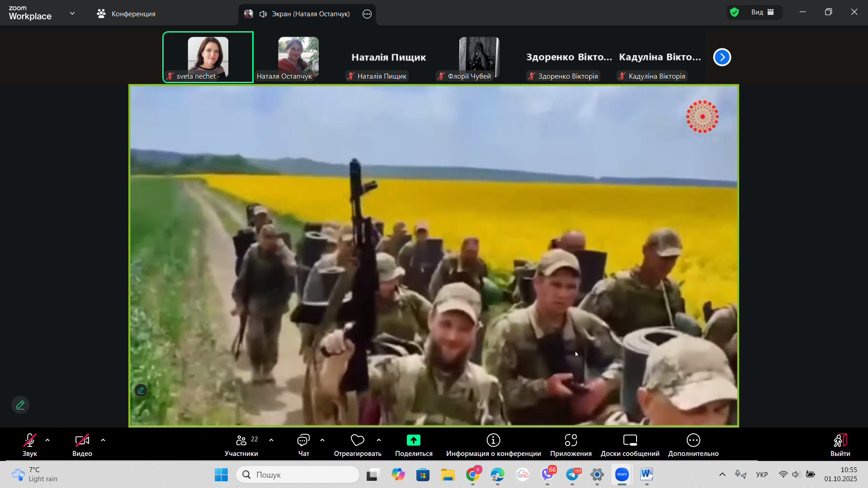This screenshot has width=868, height=488.
Task: Open Zoom Workplace dropdown chevron
Action: click(72, 13)
